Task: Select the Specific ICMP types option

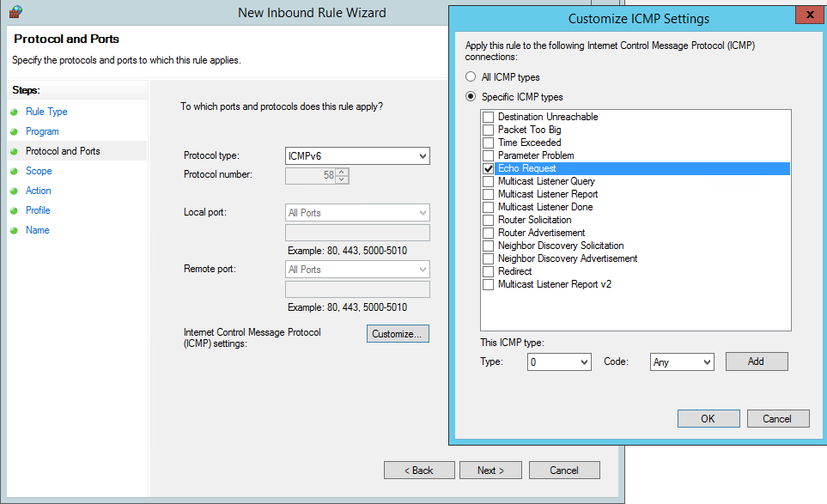Action: click(x=471, y=97)
